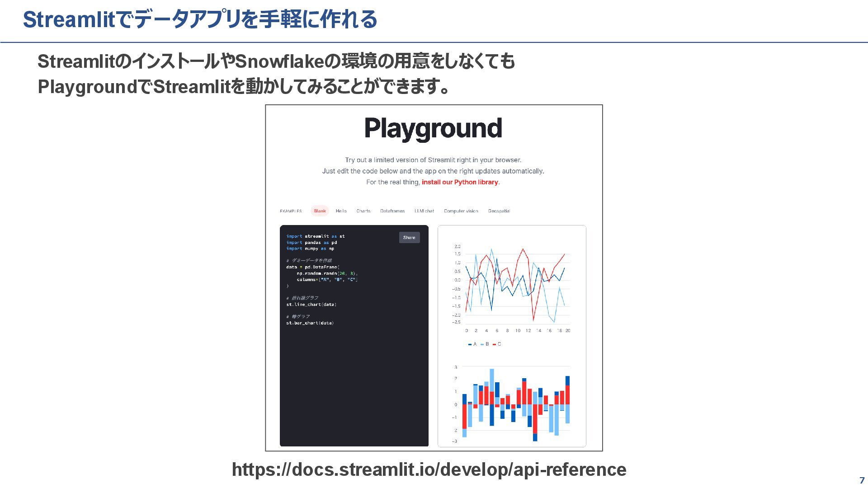The height and width of the screenshot is (488, 868).
Task: Select the Blank example tab
Action: [320, 211]
